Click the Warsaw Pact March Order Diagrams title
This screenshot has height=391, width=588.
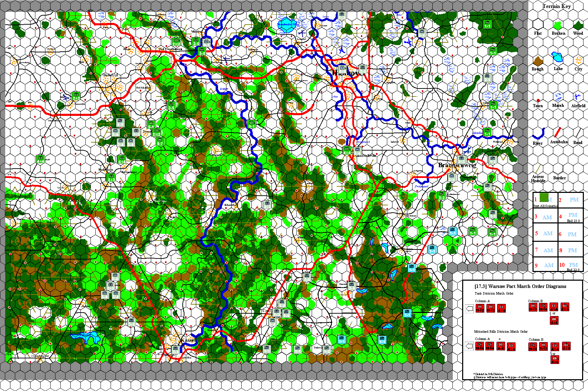coord(520,286)
